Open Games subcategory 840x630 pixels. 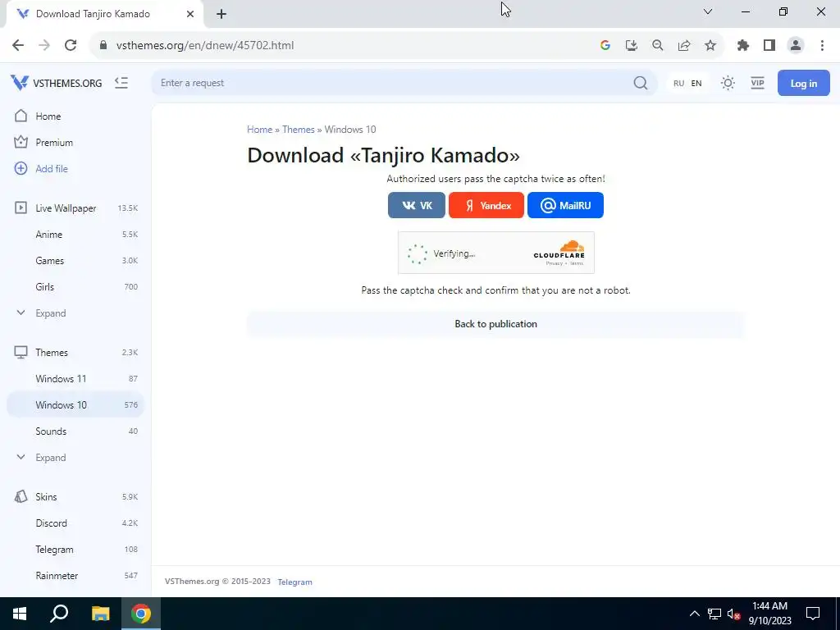(x=75, y=260)
